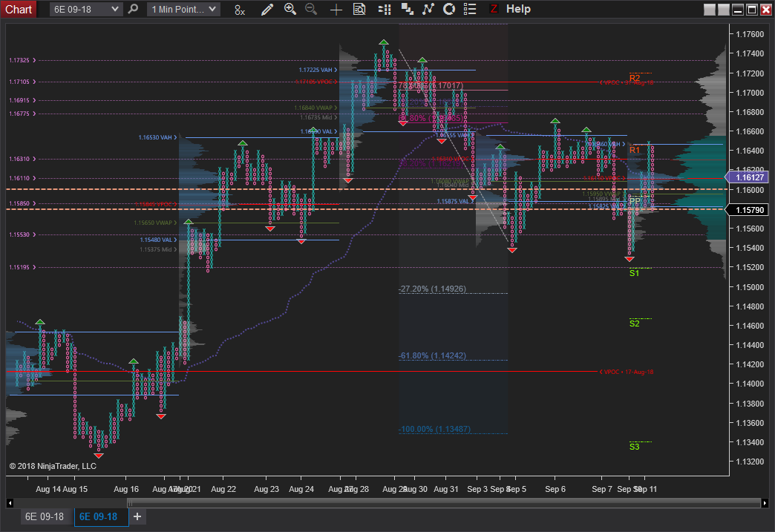775x532 pixels.
Task: Click the -27.20% (1.14926) Fibonacci label
Action: click(x=433, y=289)
